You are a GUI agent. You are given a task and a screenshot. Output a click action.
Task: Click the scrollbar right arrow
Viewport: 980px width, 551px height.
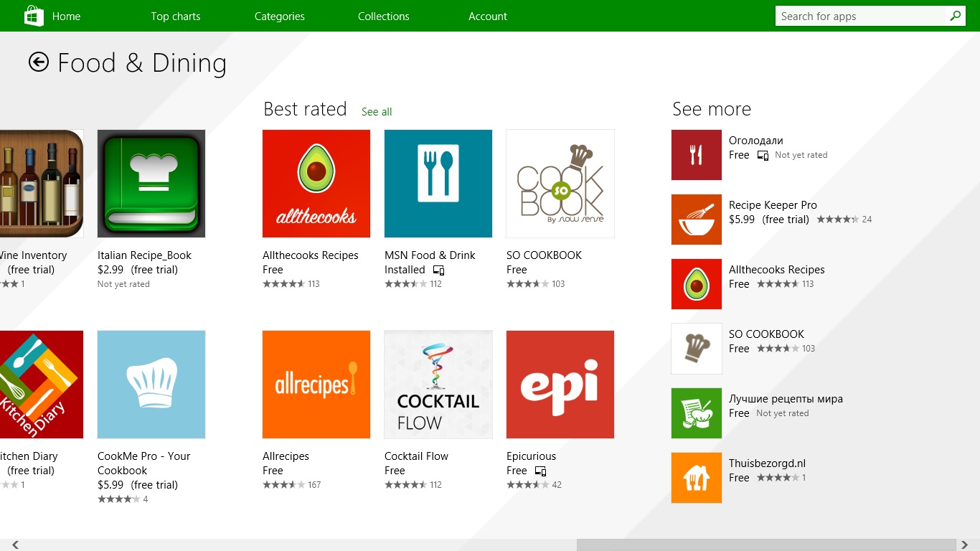[x=965, y=545]
